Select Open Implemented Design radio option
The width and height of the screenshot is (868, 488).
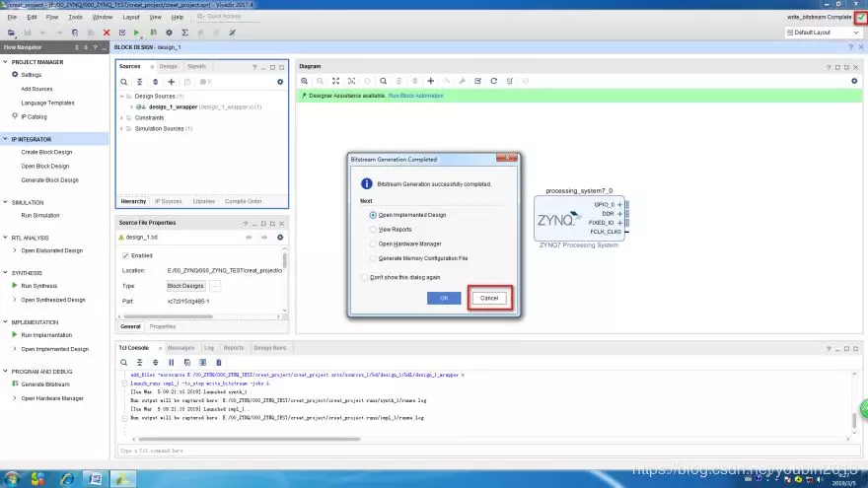373,215
